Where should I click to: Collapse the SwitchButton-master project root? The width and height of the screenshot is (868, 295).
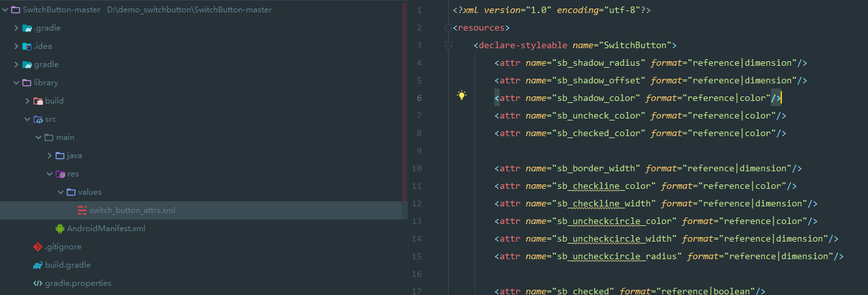click(x=5, y=10)
